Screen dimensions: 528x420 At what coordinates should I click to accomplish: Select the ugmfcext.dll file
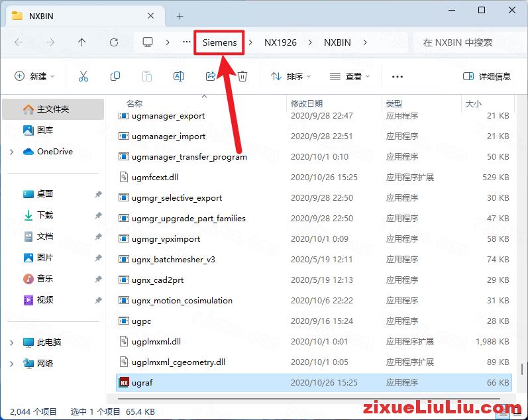pos(314,178)
